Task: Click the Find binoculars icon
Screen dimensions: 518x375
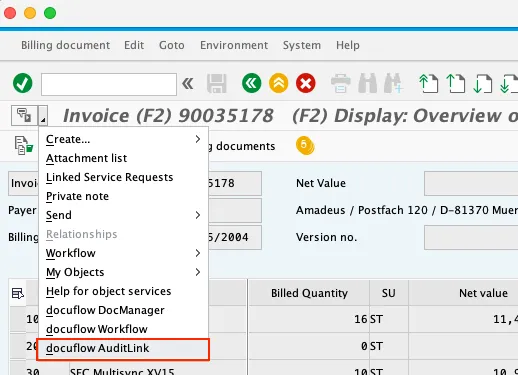Action: point(367,83)
